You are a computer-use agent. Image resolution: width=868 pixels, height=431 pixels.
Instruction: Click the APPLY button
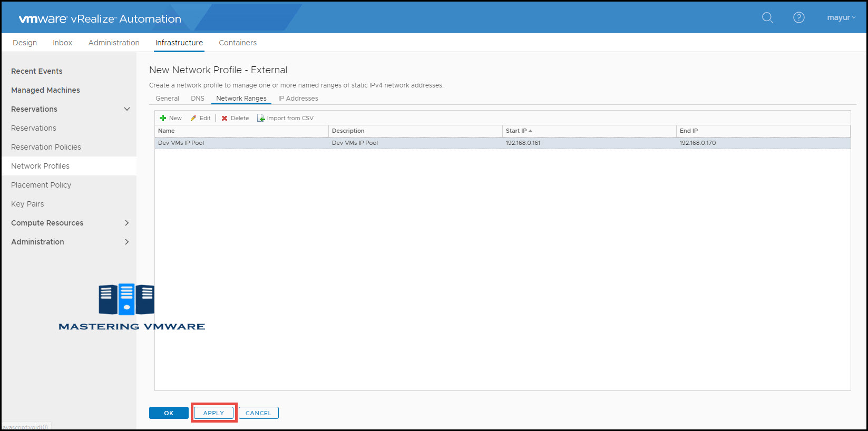pos(213,413)
